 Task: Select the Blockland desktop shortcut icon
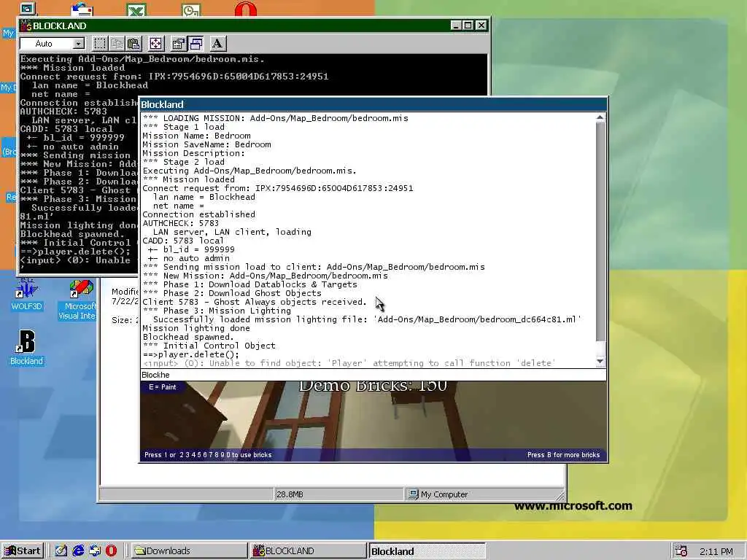pyautogui.click(x=27, y=348)
